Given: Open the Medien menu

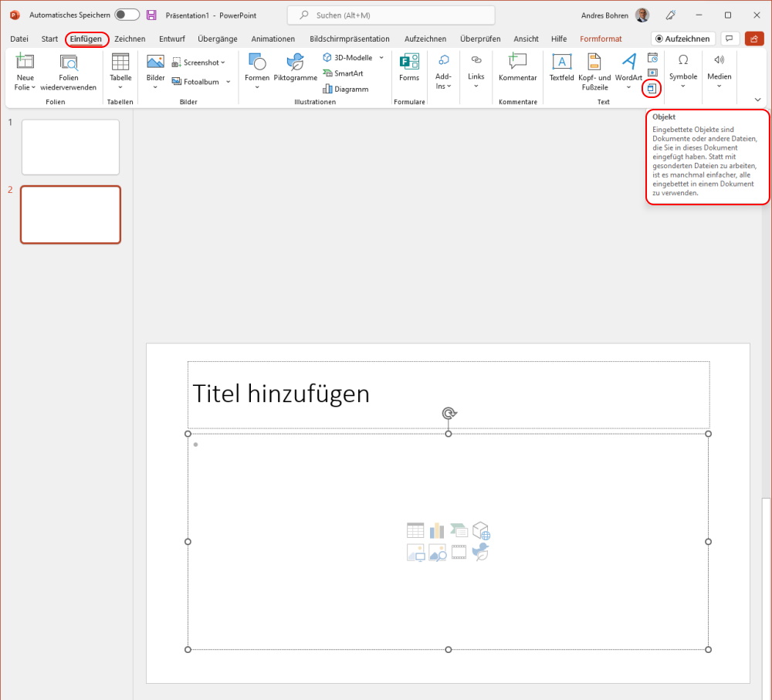Looking at the screenshot, I should (x=720, y=72).
